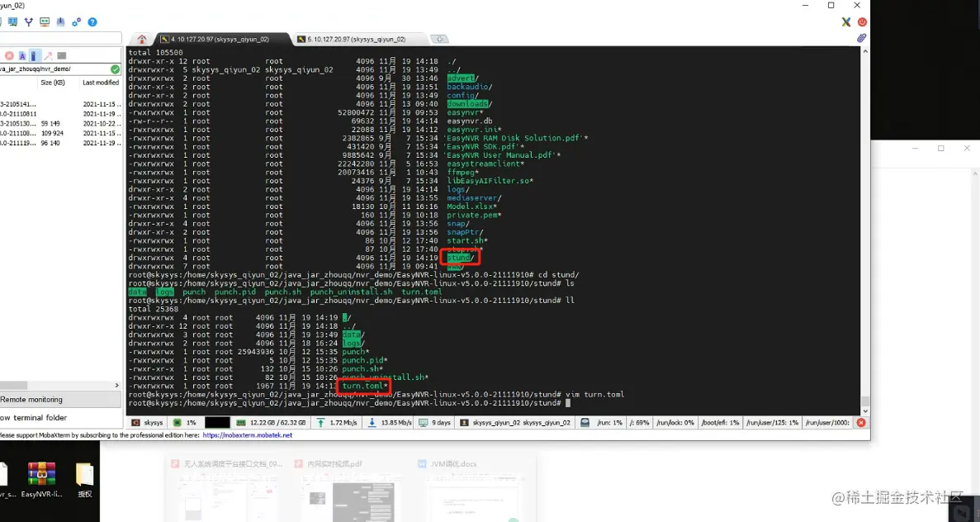Click the disk icon before /run: 1%
980x522 pixels.
[585, 423]
